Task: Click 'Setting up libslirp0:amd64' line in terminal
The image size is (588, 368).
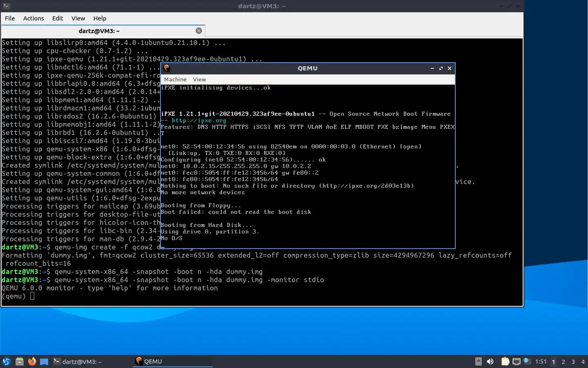Action: pyautogui.click(x=114, y=43)
